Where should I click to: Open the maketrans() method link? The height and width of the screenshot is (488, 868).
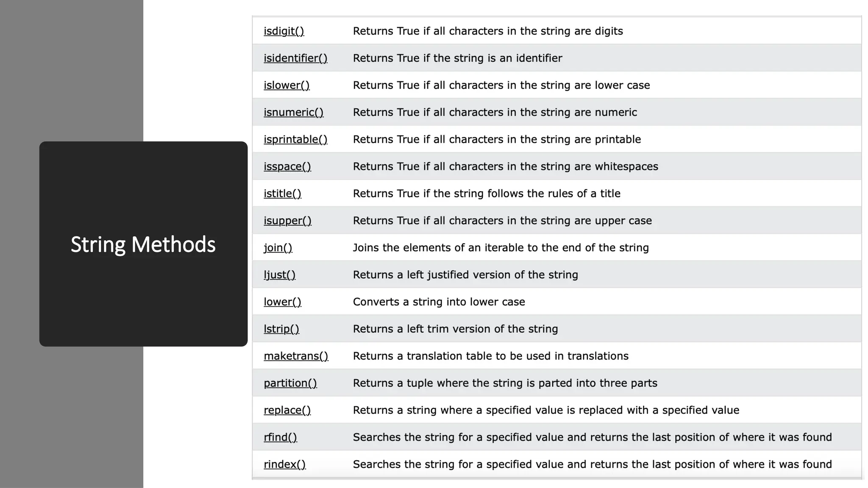(296, 356)
